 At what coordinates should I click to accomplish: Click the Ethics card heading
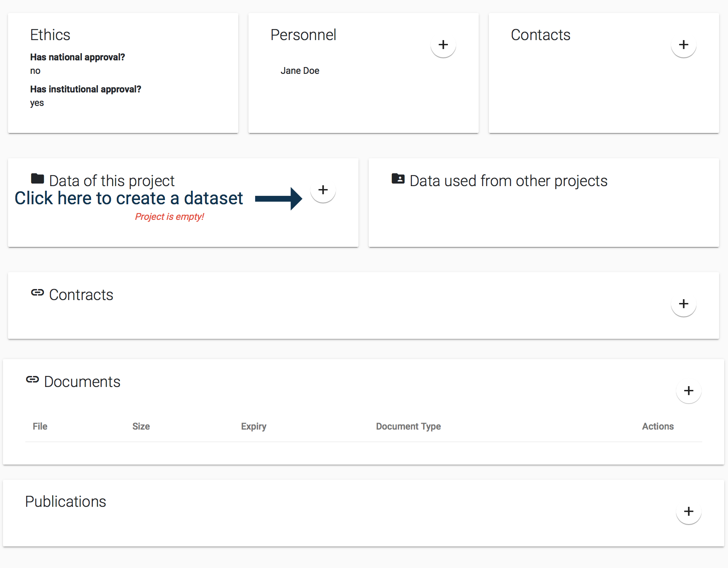tap(50, 35)
